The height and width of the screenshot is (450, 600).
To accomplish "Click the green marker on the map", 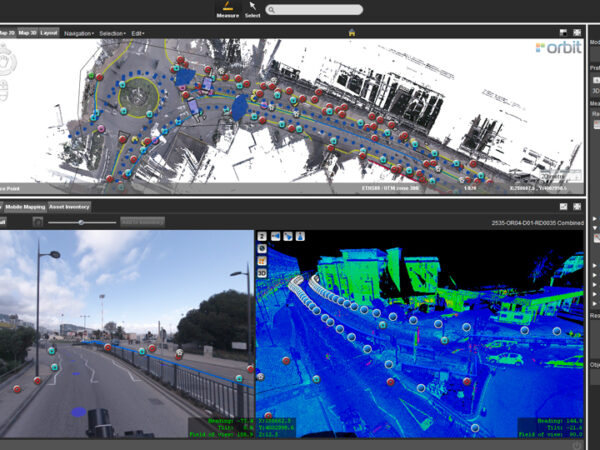I will click(x=91, y=76).
